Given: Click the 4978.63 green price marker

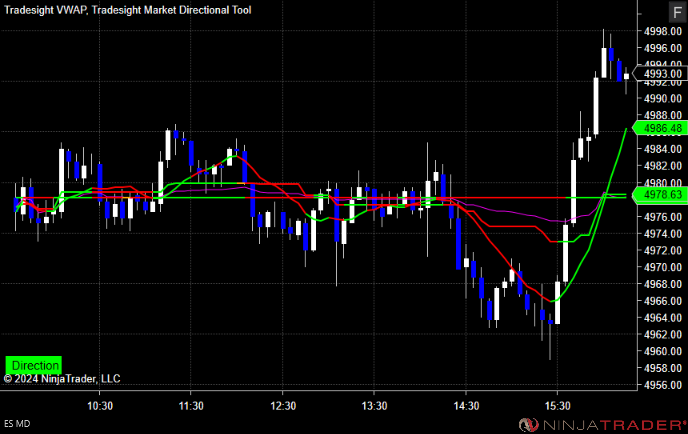Looking at the screenshot, I should tap(660, 194).
